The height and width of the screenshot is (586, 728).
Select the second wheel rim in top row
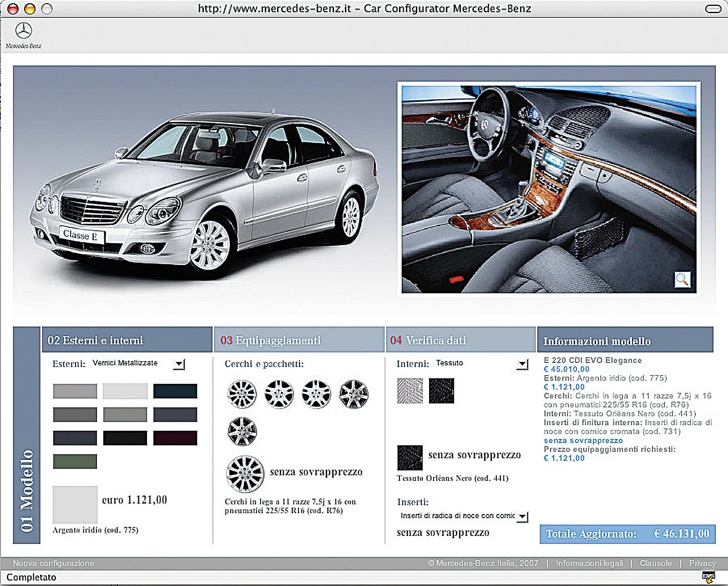coord(279,394)
